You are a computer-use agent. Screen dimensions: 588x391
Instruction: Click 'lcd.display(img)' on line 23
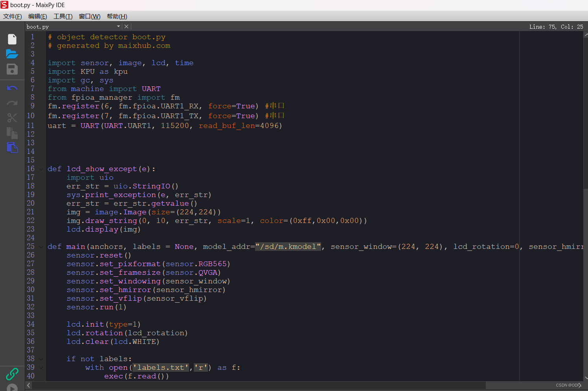pyautogui.click(x=103, y=229)
